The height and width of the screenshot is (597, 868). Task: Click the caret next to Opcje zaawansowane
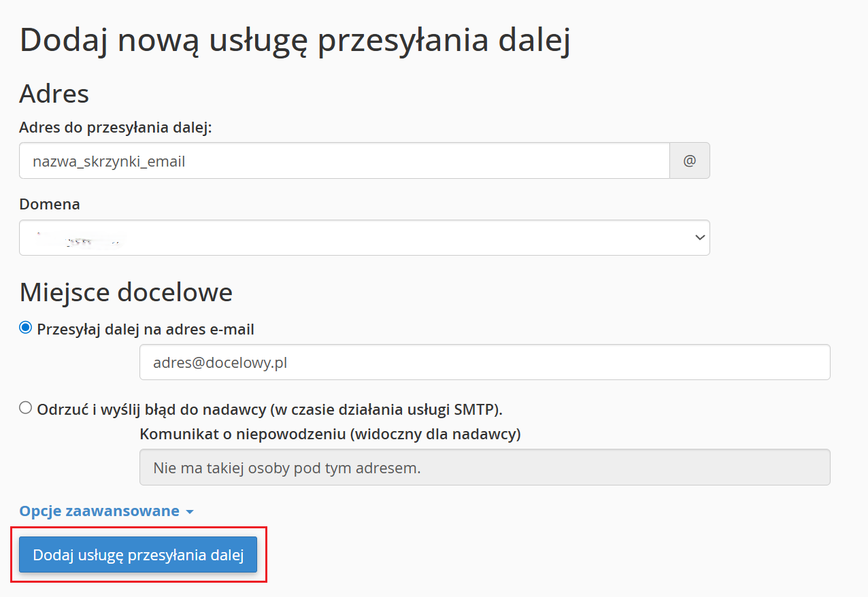(190, 512)
